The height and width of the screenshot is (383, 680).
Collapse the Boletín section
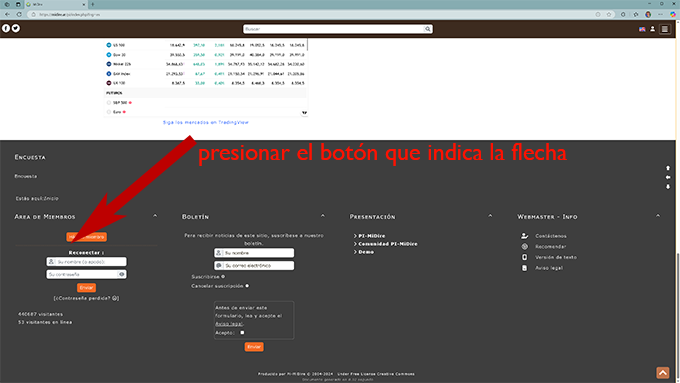pyautogui.click(x=322, y=216)
